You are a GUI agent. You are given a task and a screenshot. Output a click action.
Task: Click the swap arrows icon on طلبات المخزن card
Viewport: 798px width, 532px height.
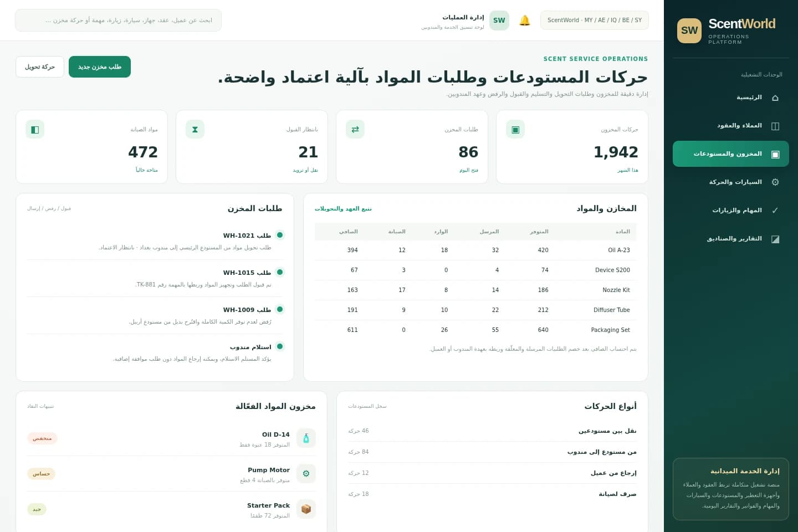[355, 129]
